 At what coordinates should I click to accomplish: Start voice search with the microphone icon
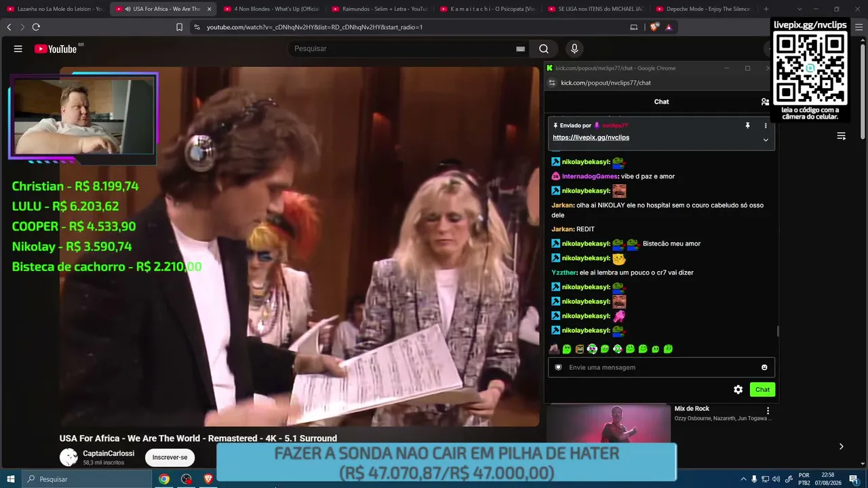point(574,49)
